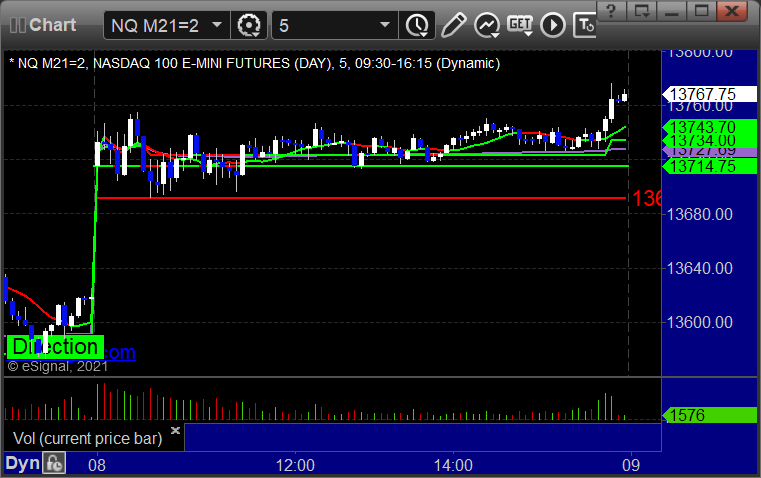Screen dimensions: 761x478
Task: Click the 09 date label on time axis
Action: point(631,465)
